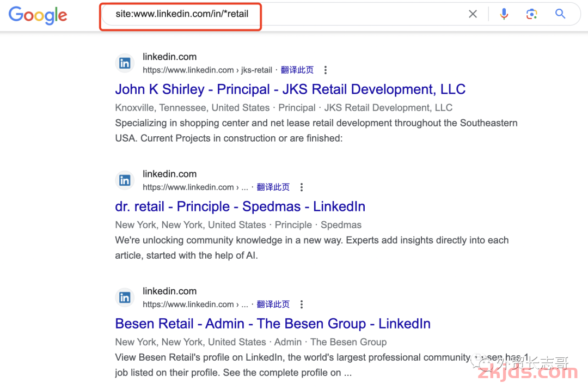Open three-dot menu for Besen Retail result
This screenshot has height=389, width=588.
[302, 304]
